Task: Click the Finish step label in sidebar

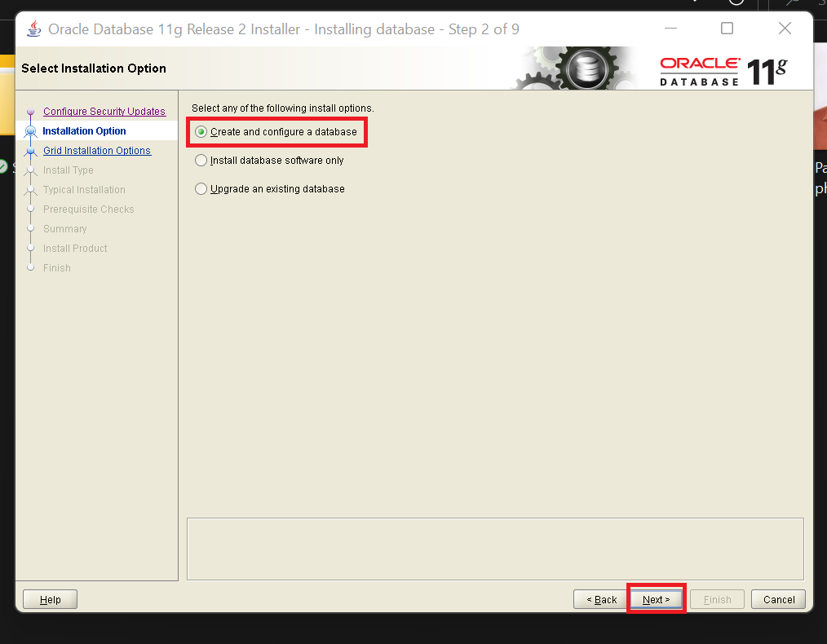Action: click(x=57, y=267)
